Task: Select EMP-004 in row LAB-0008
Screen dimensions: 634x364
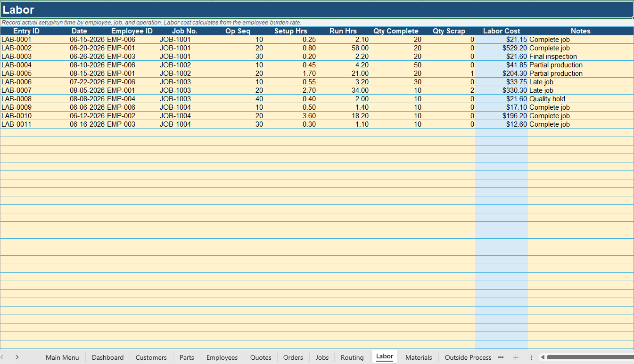Action: (x=132, y=99)
